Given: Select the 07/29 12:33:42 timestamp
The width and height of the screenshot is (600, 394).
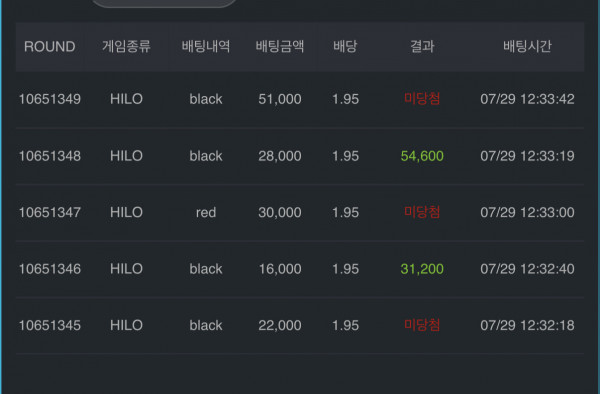Looking at the screenshot, I should point(527,99).
